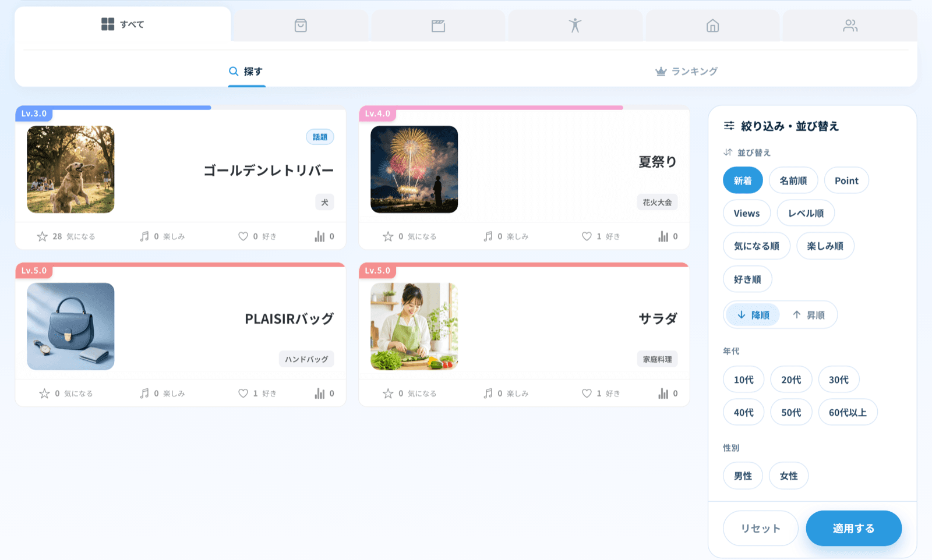932x560 pixels.
Task: Click bar chart icon on ゴールデンレトリバー card
Action: pos(320,236)
